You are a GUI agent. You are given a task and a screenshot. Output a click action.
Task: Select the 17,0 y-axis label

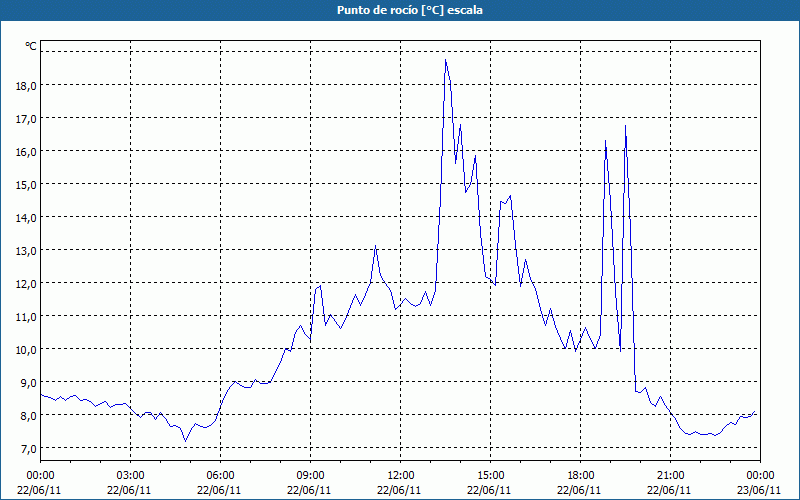point(26,119)
